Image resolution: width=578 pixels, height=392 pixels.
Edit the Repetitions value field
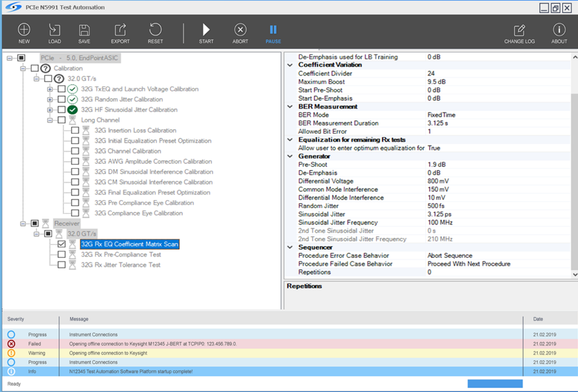pyautogui.click(x=497, y=272)
